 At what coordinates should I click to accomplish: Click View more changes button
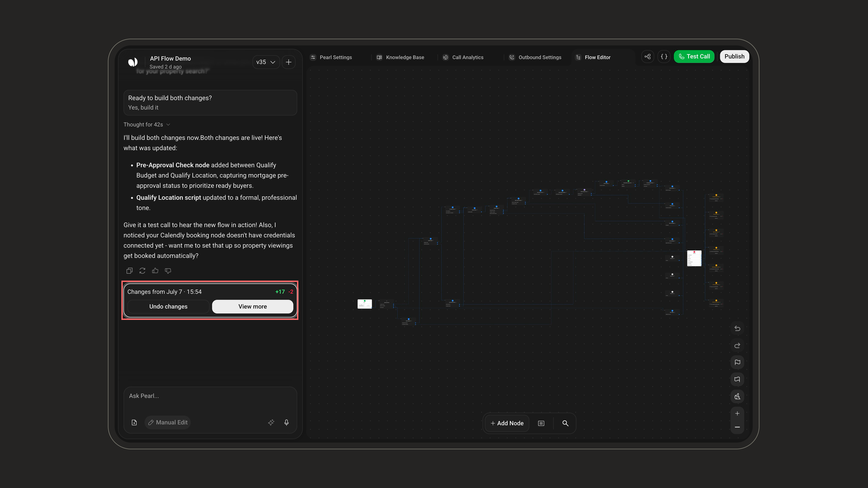point(253,307)
